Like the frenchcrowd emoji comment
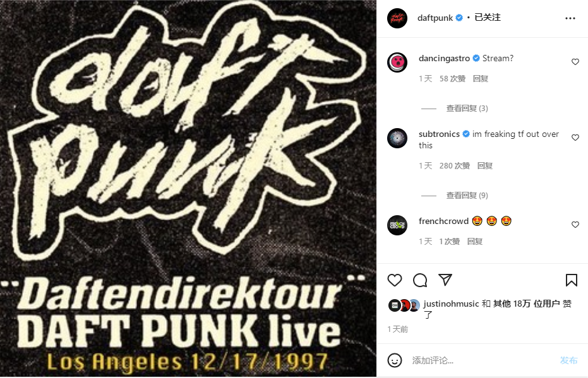The image size is (588, 378). pos(575,225)
